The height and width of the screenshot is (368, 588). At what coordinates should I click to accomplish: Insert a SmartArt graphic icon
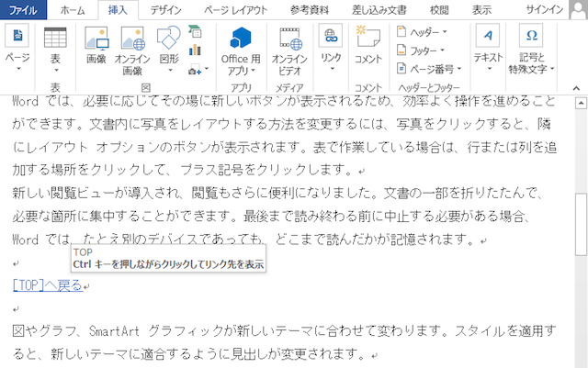(195, 31)
